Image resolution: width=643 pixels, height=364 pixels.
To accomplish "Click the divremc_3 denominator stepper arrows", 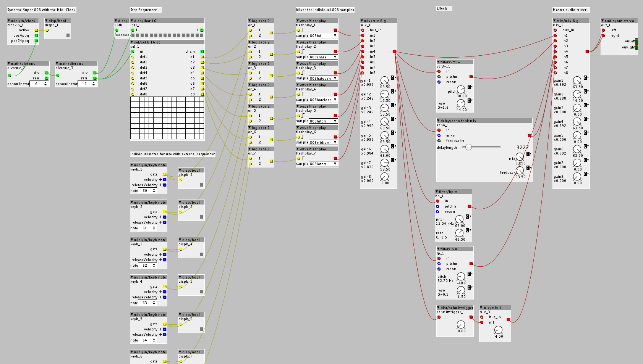I will [x=94, y=84].
